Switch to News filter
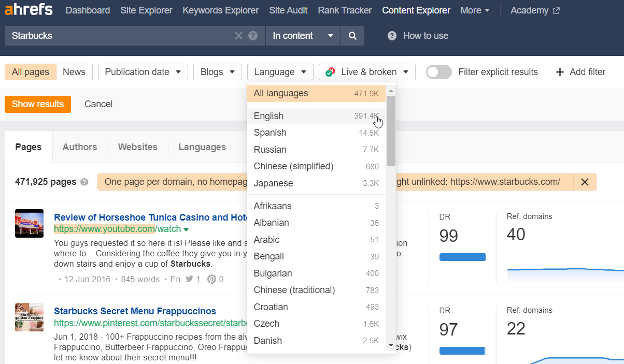Viewport: 624px width, 364px height. (x=74, y=72)
